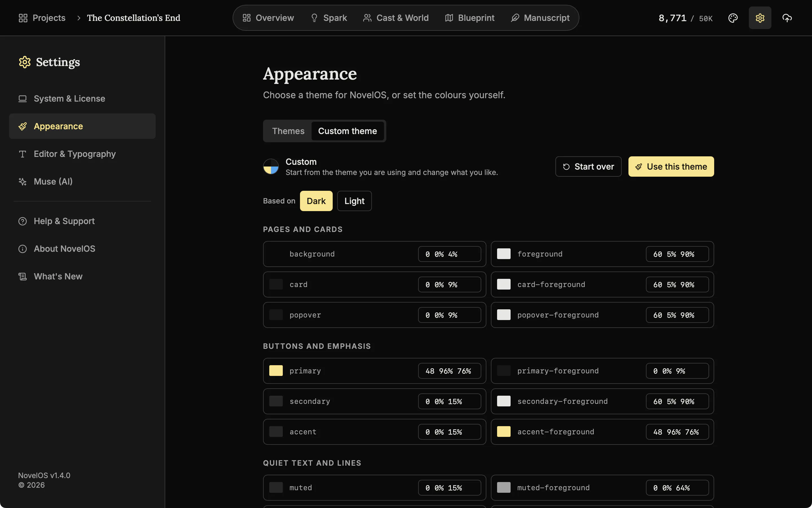812x508 pixels.
Task: Click the popover color swatch
Action: click(276, 315)
